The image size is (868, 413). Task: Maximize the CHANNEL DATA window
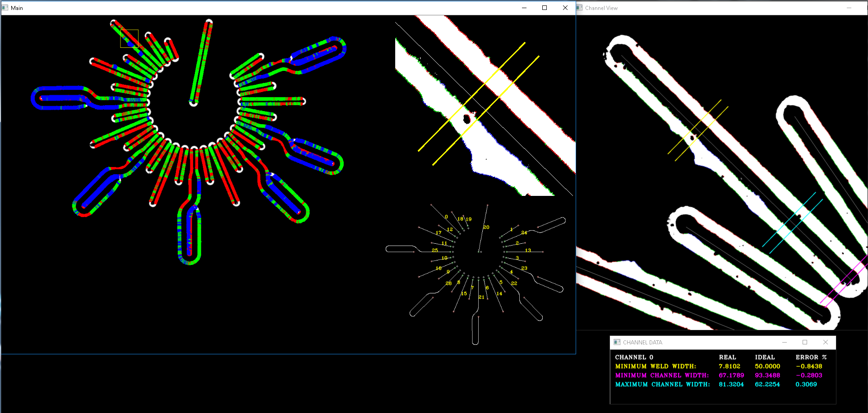(805, 342)
